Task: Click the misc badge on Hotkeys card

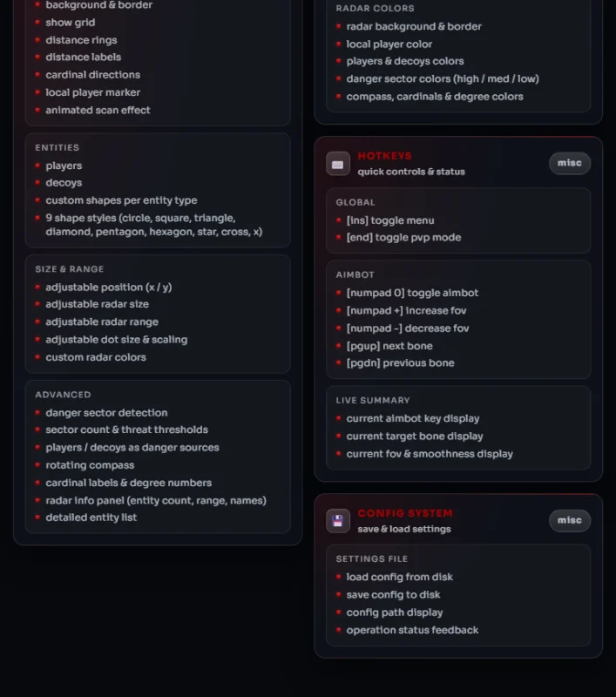Action: click(570, 163)
